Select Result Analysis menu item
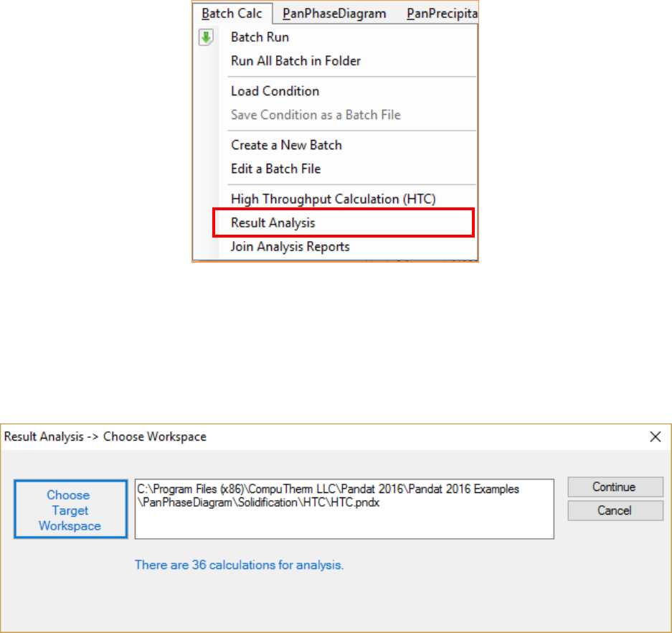Screen dimensions: 672x633 coord(344,222)
